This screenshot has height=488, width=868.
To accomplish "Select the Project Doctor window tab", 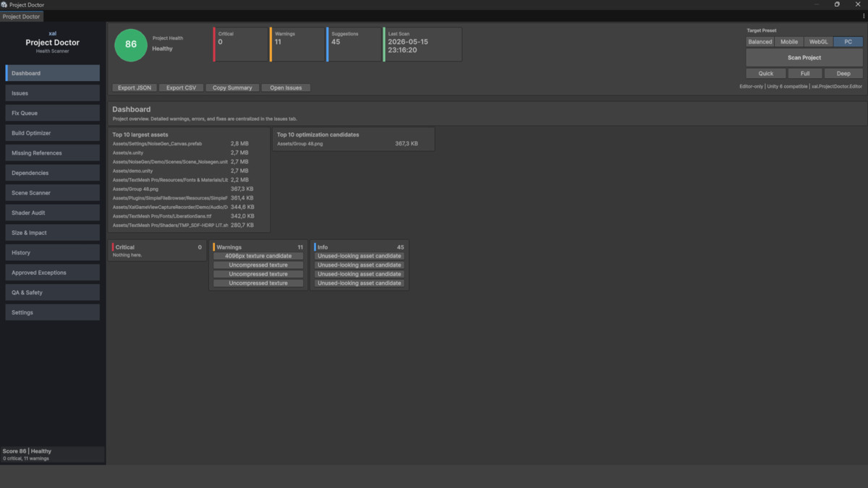I will click(22, 16).
